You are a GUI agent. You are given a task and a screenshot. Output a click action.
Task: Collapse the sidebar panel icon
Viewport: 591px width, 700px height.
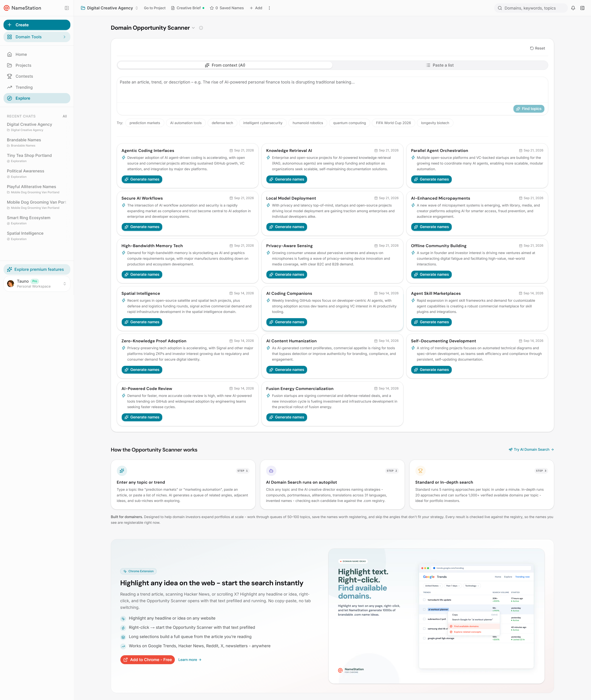pos(67,8)
